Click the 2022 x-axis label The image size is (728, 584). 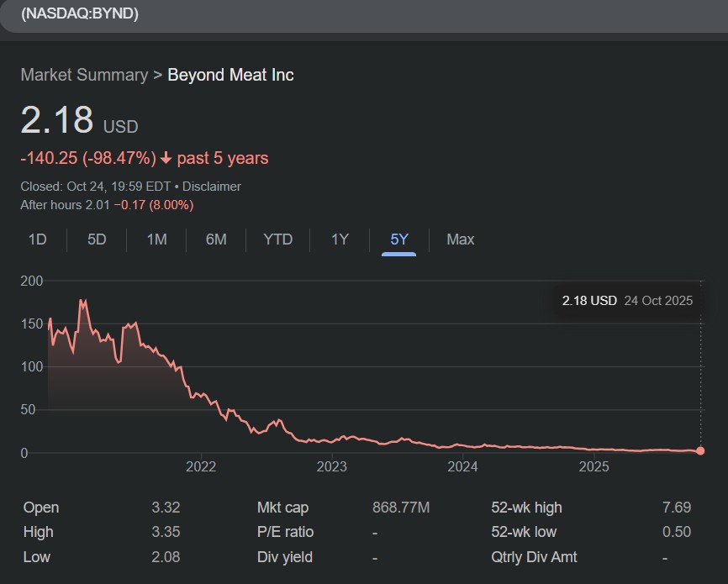[201, 466]
